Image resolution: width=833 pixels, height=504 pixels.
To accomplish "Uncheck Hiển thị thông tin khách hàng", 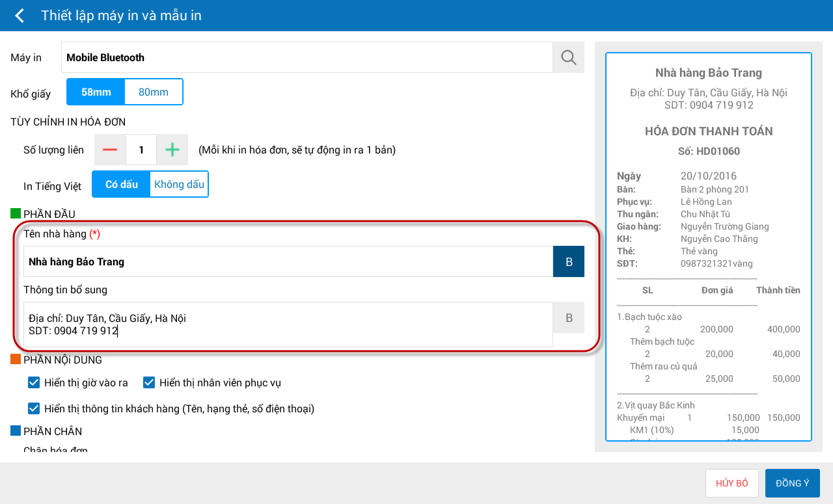I will [34, 408].
